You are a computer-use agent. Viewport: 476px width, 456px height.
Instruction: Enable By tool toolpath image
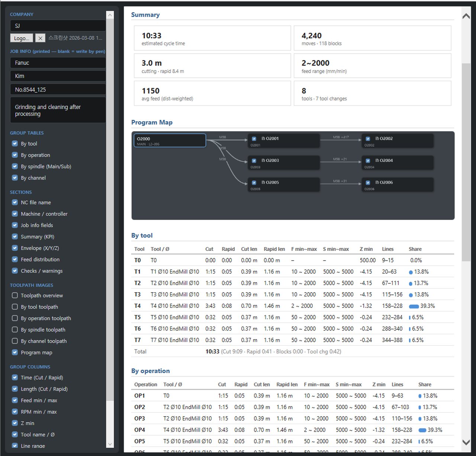(x=15, y=307)
